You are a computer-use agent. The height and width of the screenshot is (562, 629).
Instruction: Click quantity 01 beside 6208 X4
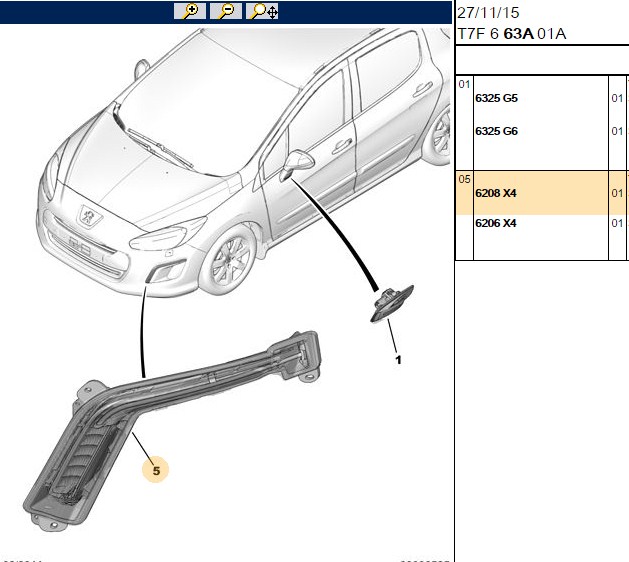pyautogui.click(x=617, y=193)
